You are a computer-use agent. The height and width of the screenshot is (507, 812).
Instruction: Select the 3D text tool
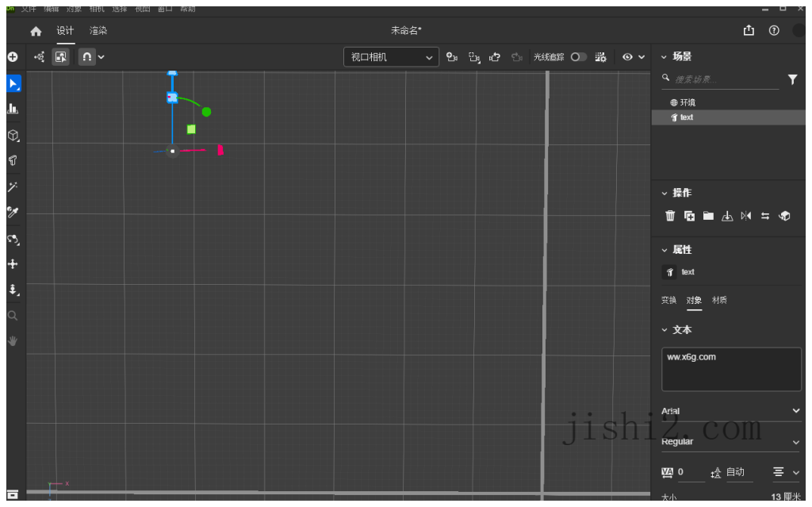13,161
